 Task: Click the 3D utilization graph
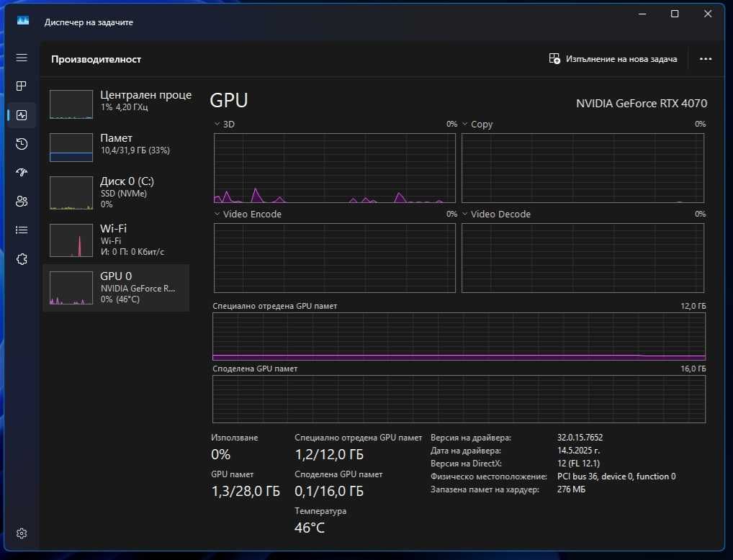(335, 168)
